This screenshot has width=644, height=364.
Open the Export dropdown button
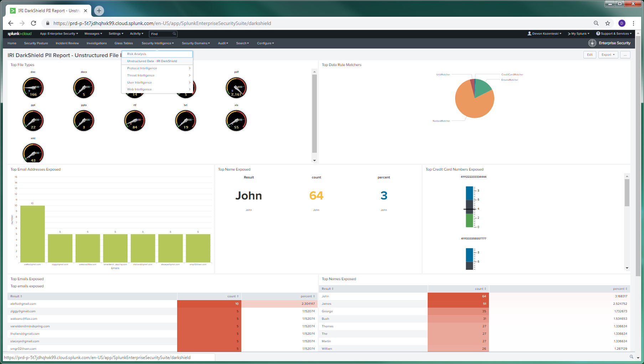pos(608,55)
